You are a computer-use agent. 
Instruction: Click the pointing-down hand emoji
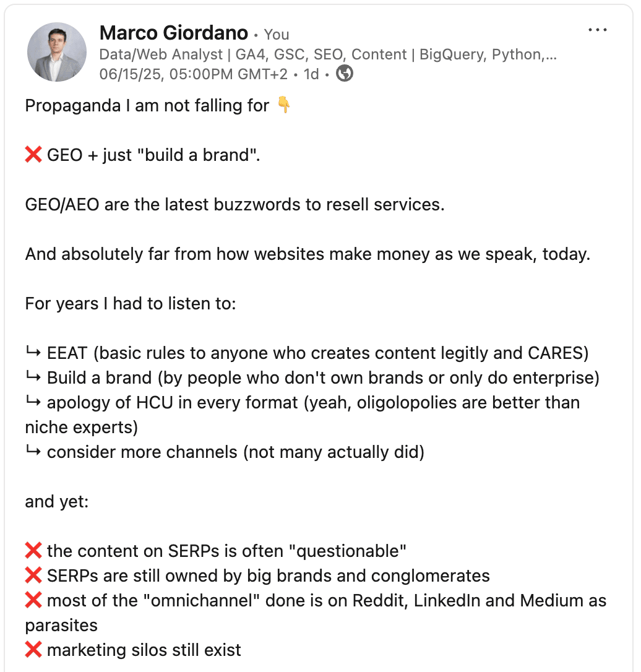tap(283, 105)
